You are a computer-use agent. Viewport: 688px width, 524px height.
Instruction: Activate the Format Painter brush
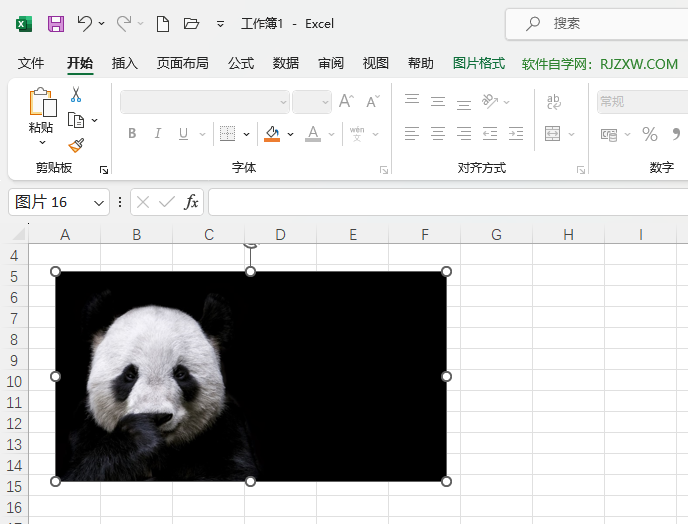coord(76,145)
